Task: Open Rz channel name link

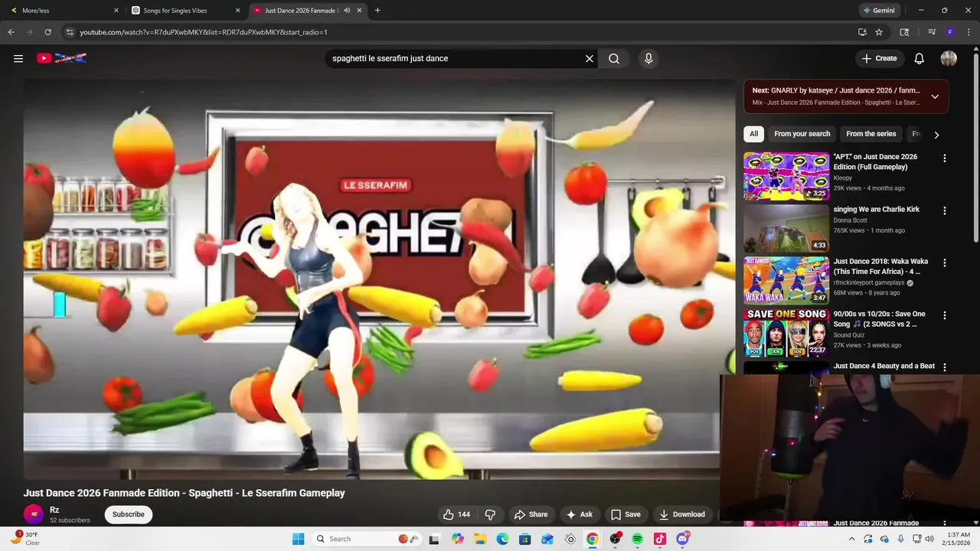Action: 54,510
